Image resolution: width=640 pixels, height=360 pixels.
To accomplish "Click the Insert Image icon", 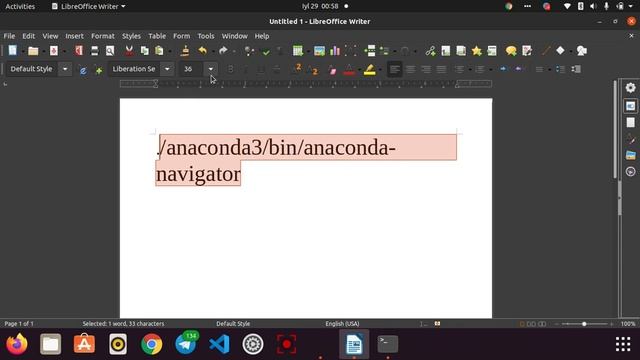I will tap(319, 51).
